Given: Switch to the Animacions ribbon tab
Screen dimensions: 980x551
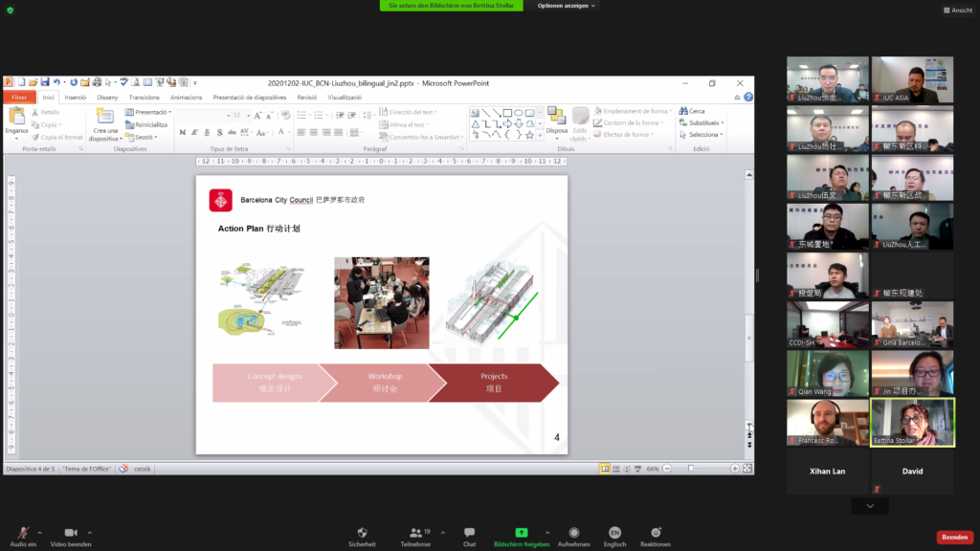Looking at the screenshot, I should [x=186, y=97].
